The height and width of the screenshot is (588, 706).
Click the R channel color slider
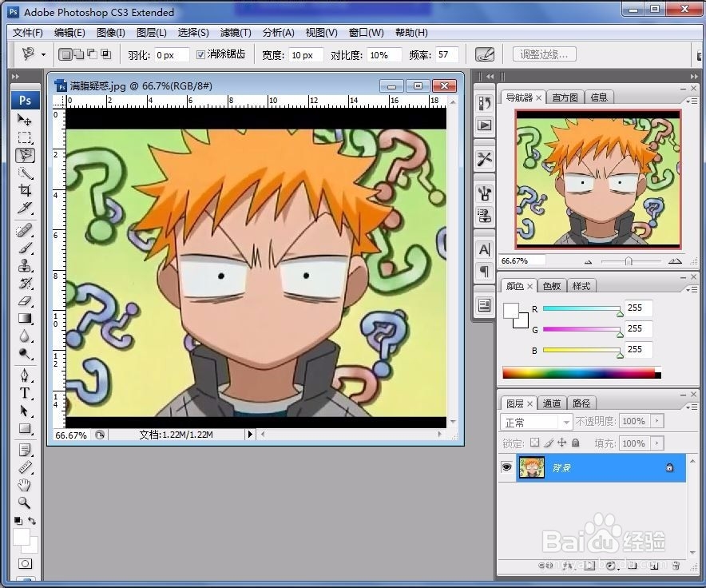pos(581,309)
